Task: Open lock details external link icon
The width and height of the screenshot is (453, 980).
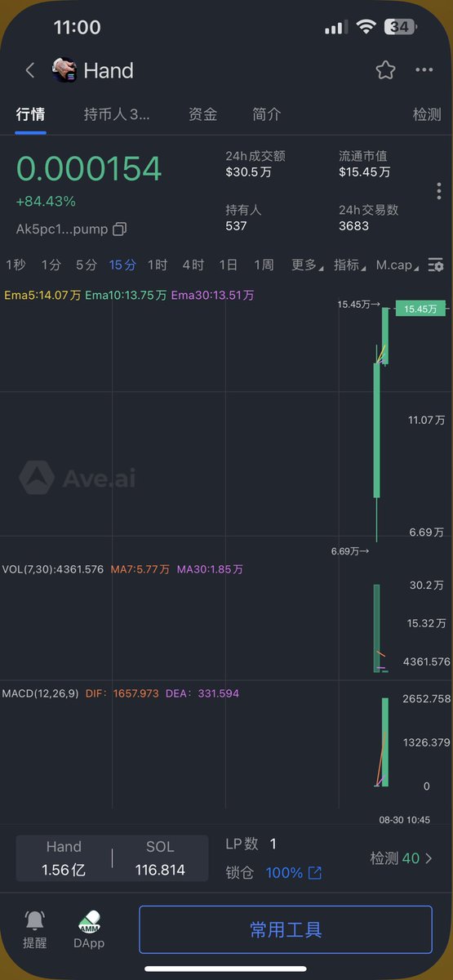Action: [x=314, y=873]
